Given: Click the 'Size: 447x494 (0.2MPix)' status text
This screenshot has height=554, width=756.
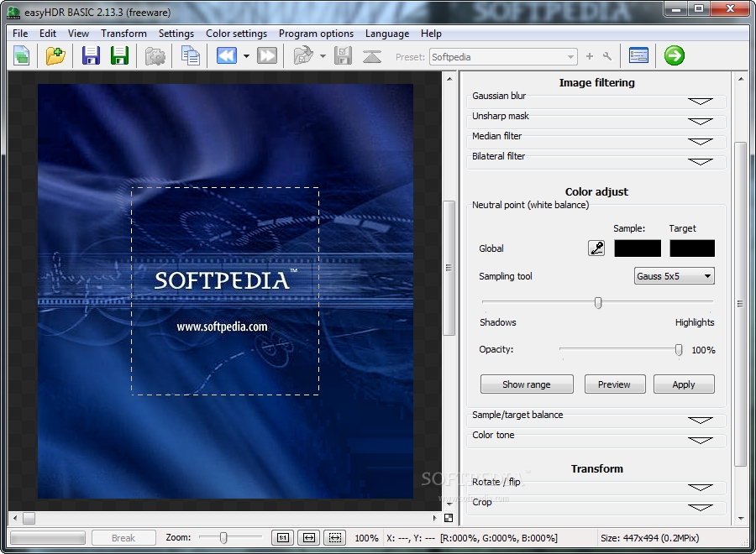Looking at the screenshot, I should point(649,537).
